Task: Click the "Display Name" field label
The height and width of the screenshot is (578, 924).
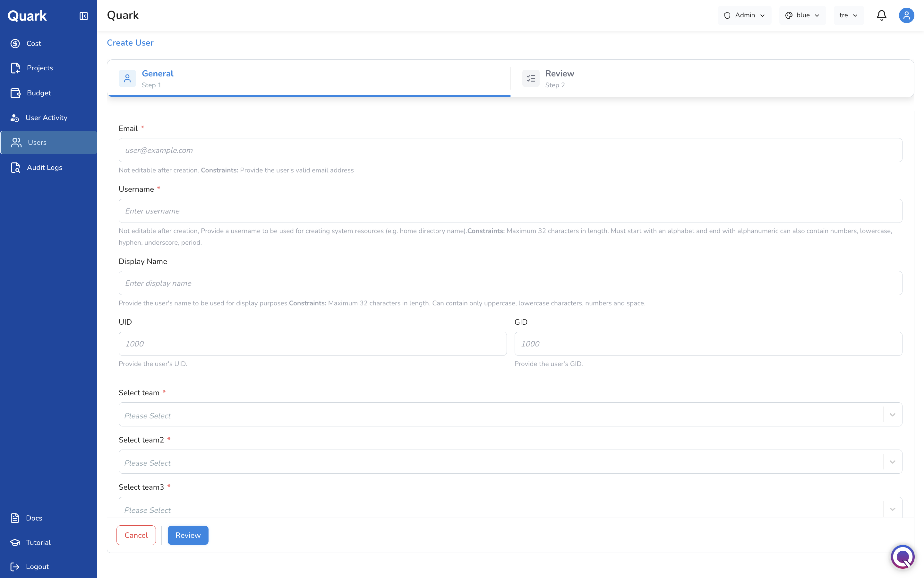Action: 143,261
